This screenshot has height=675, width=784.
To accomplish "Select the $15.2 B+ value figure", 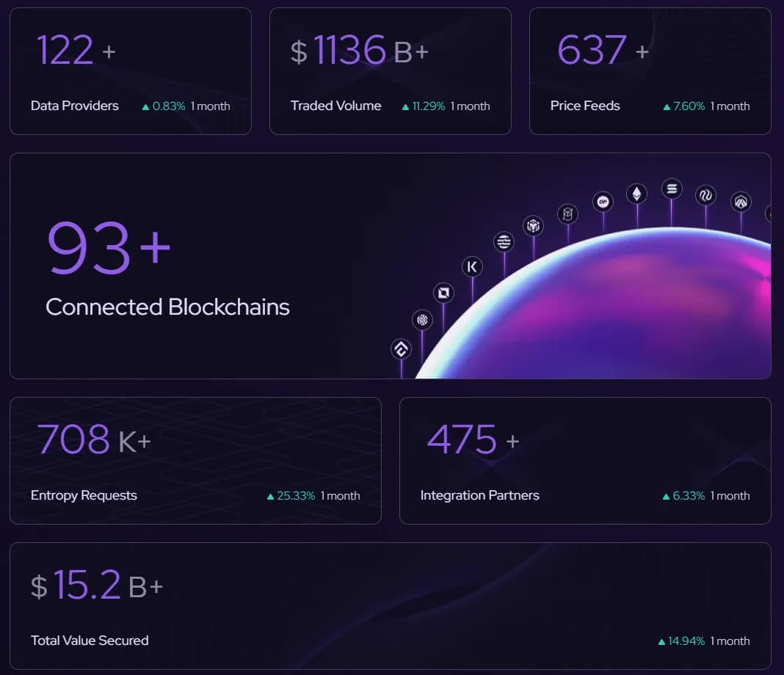I will tap(96, 585).
